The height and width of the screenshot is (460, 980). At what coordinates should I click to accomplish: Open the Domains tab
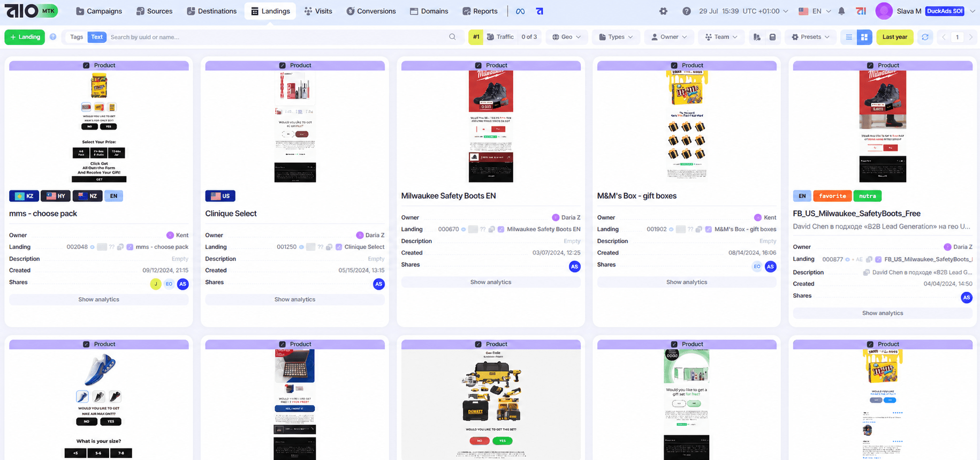tap(429, 11)
